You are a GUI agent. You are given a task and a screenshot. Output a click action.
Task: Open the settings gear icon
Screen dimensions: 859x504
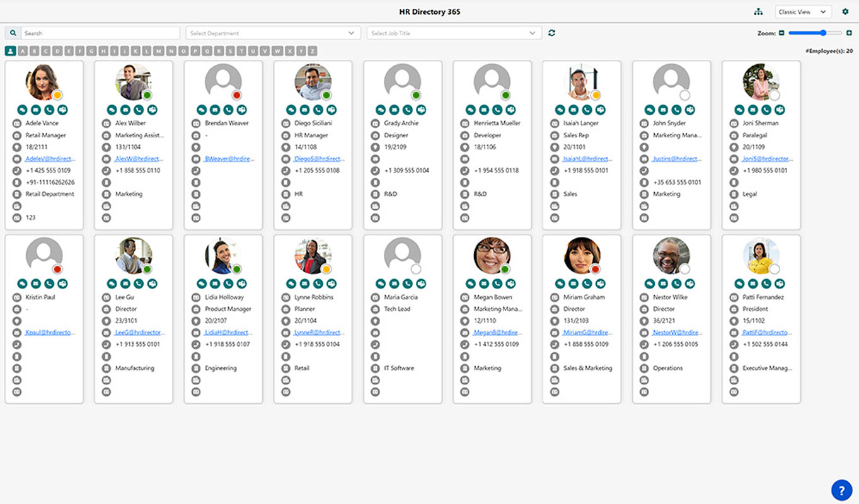846,11
